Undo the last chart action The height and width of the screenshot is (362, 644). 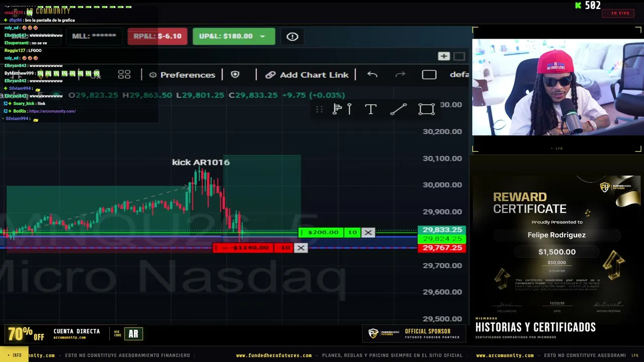coord(372,75)
